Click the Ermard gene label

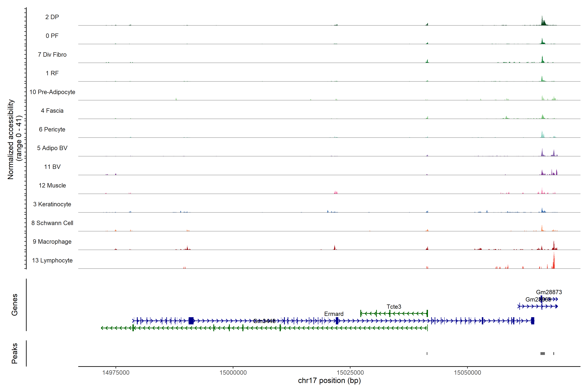pyautogui.click(x=334, y=314)
